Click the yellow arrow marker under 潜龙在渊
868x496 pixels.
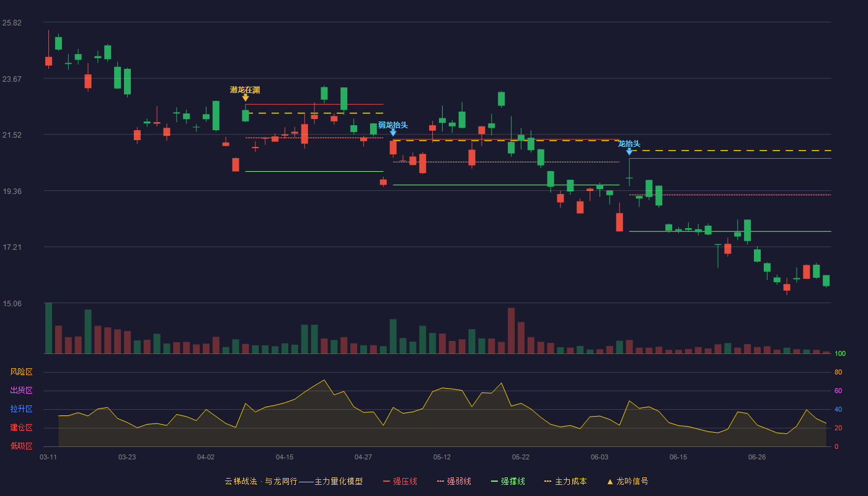click(246, 97)
